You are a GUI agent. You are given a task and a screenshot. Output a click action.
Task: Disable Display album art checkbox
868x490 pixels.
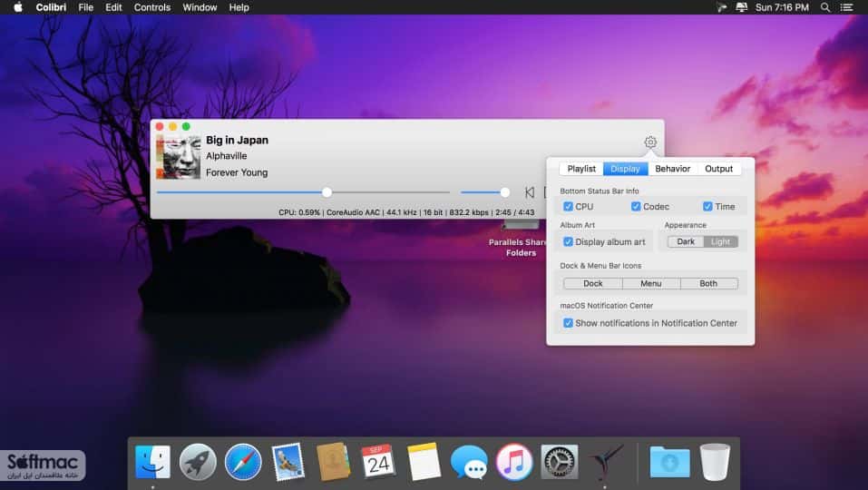[568, 242]
